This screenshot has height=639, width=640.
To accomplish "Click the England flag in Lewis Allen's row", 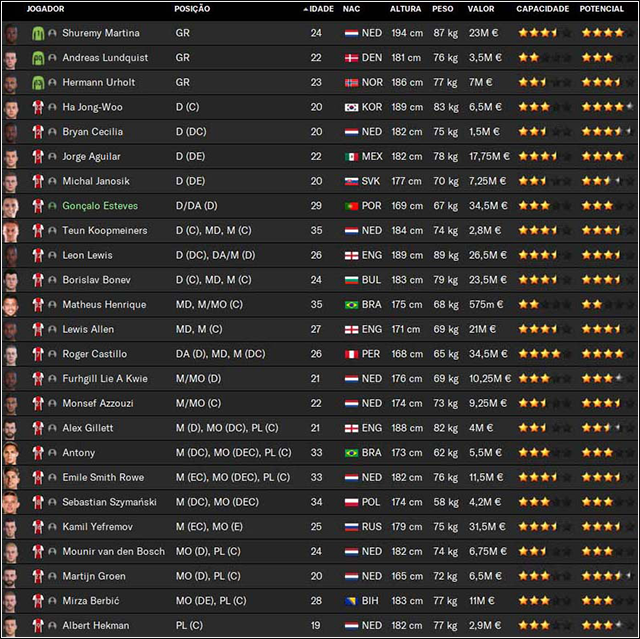I will (351, 330).
